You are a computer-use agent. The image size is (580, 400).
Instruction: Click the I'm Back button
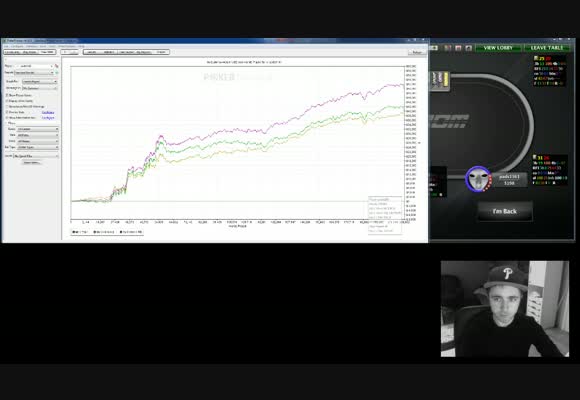(505, 211)
